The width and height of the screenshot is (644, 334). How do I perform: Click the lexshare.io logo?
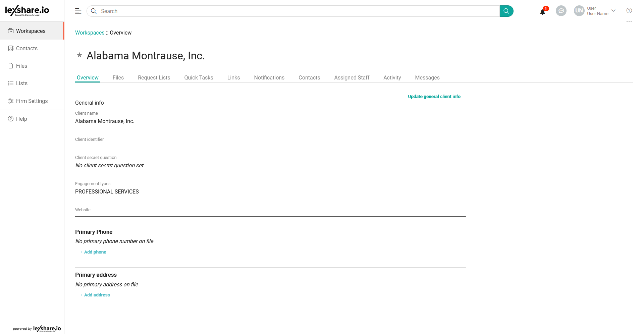point(27,11)
